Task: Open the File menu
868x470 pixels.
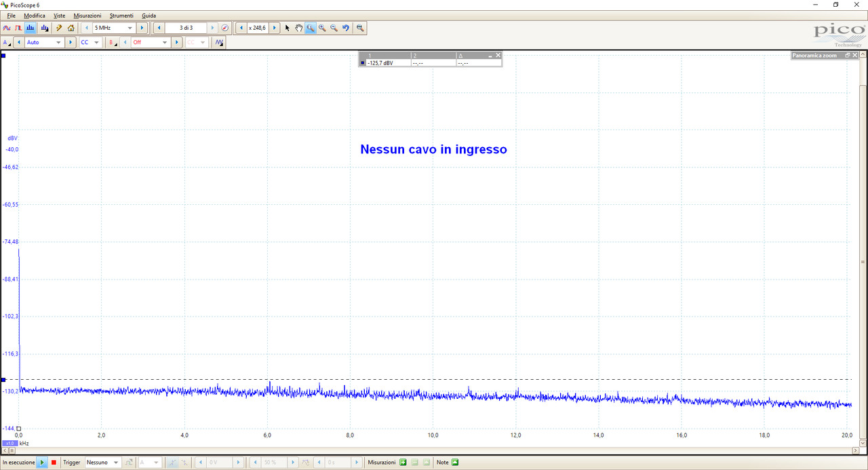Action: coord(12,16)
